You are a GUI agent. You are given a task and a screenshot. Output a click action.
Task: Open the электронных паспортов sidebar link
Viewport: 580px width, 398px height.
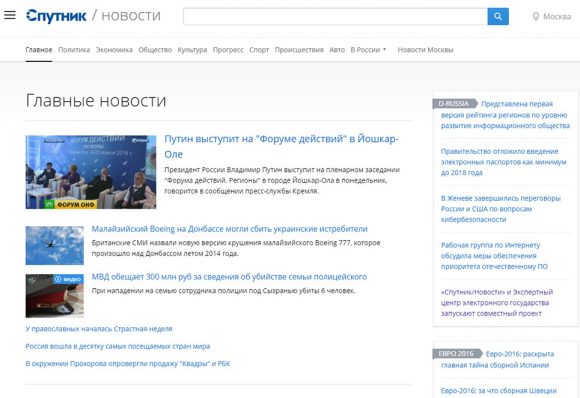[x=503, y=162]
